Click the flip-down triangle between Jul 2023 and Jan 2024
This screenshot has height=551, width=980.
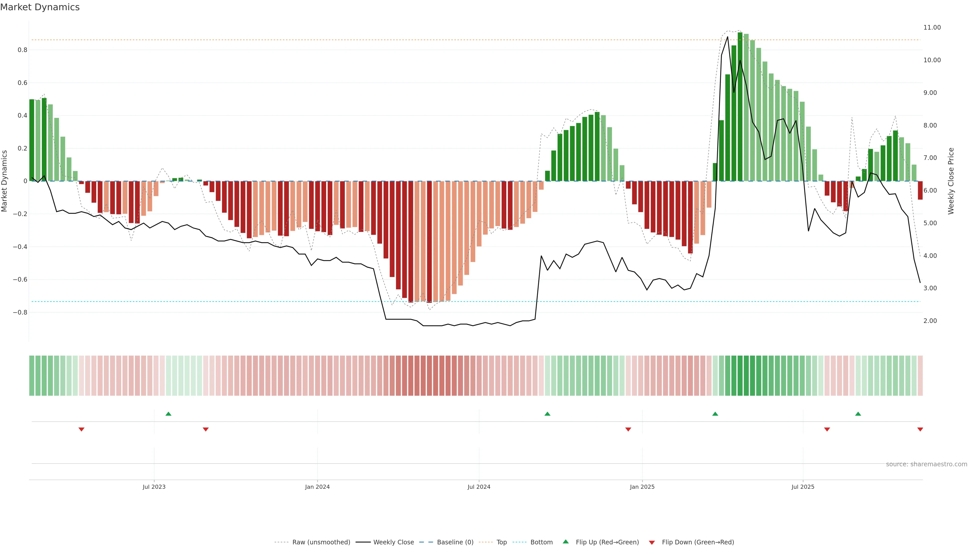206,429
